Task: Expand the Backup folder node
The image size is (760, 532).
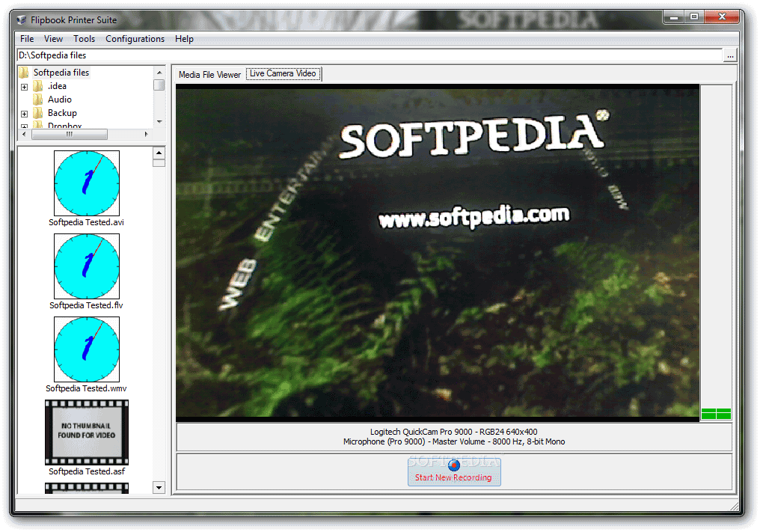Action: tap(24, 114)
